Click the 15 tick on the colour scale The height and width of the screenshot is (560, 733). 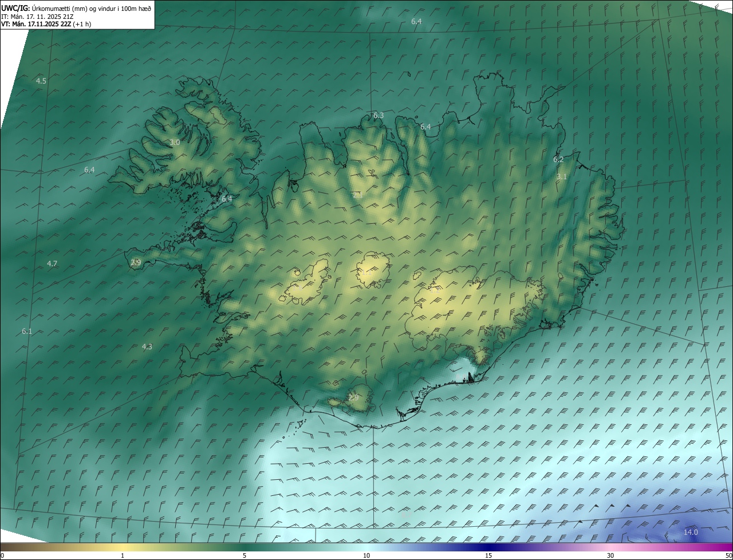[x=488, y=555]
